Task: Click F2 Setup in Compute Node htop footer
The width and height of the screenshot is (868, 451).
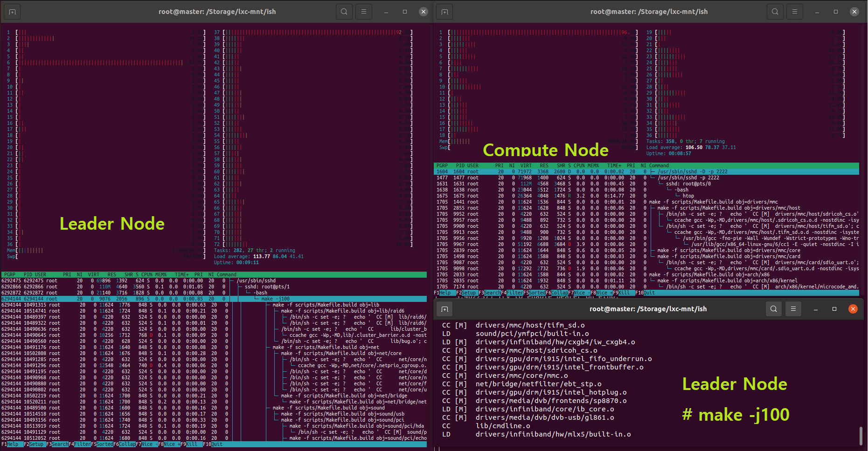Action: [x=466, y=293]
